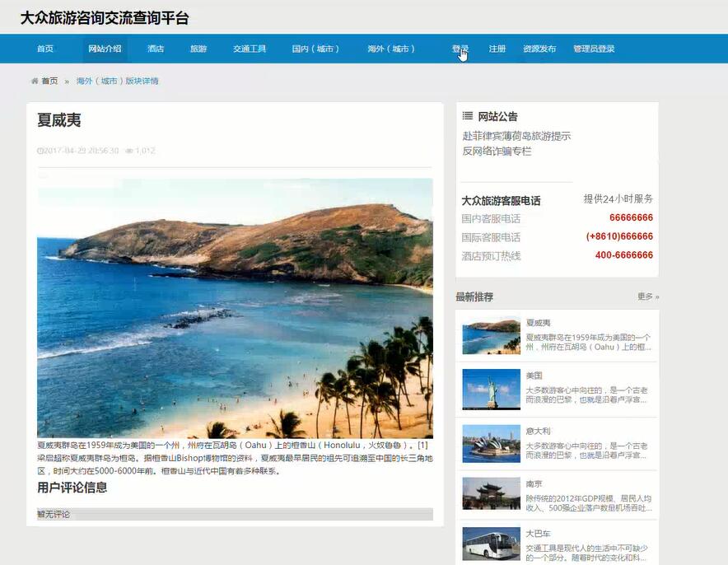
Task: Open 资源发布 in the navigation bar
Action: click(x=539, y=49)
